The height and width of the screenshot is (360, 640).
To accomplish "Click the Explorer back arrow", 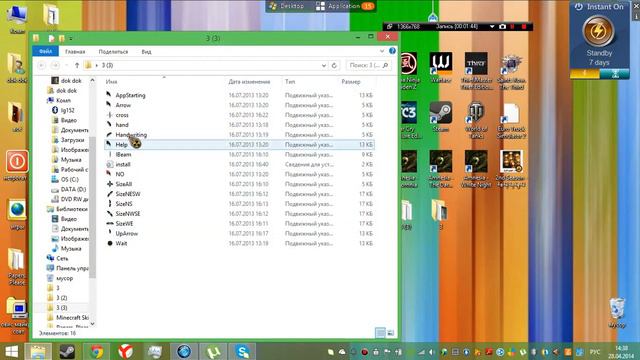I will tap(42, 65).
